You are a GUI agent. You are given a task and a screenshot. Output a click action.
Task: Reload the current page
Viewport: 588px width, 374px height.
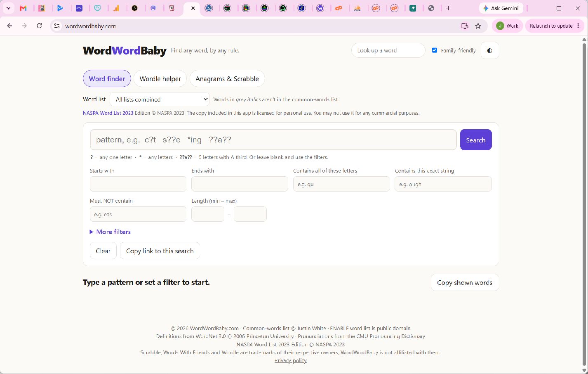[39, 26]
